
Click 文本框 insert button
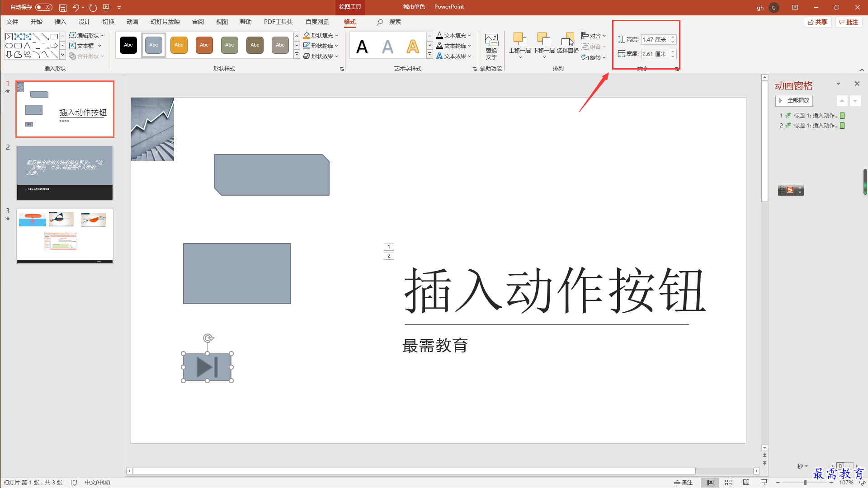click(x=85, y=46)
